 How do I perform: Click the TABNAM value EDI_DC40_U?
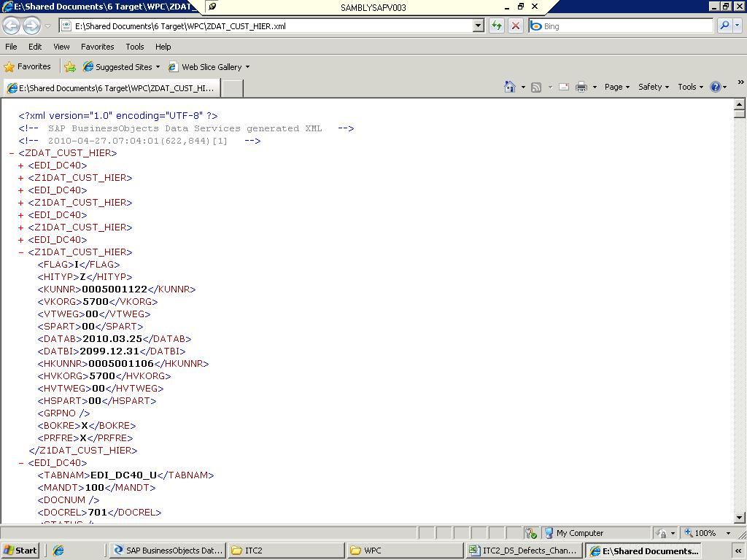click(124, 475)
